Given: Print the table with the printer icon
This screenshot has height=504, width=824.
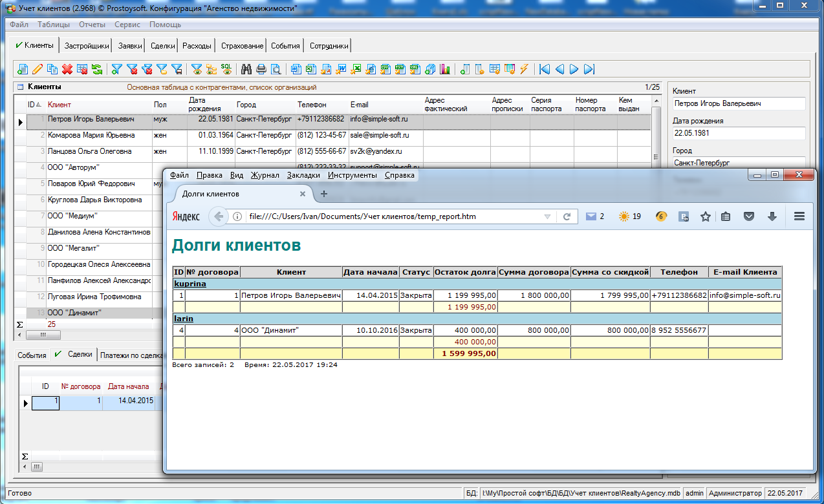Looking at the screenshot, I should point(261,69).
